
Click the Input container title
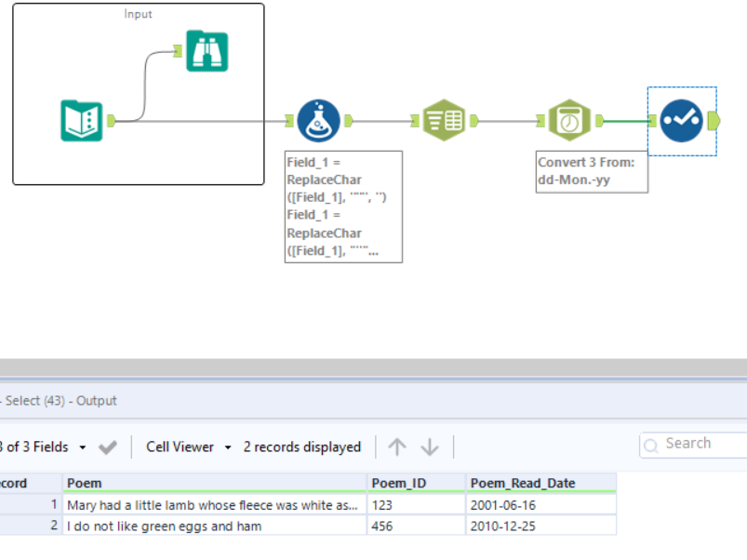coord(139,14)
